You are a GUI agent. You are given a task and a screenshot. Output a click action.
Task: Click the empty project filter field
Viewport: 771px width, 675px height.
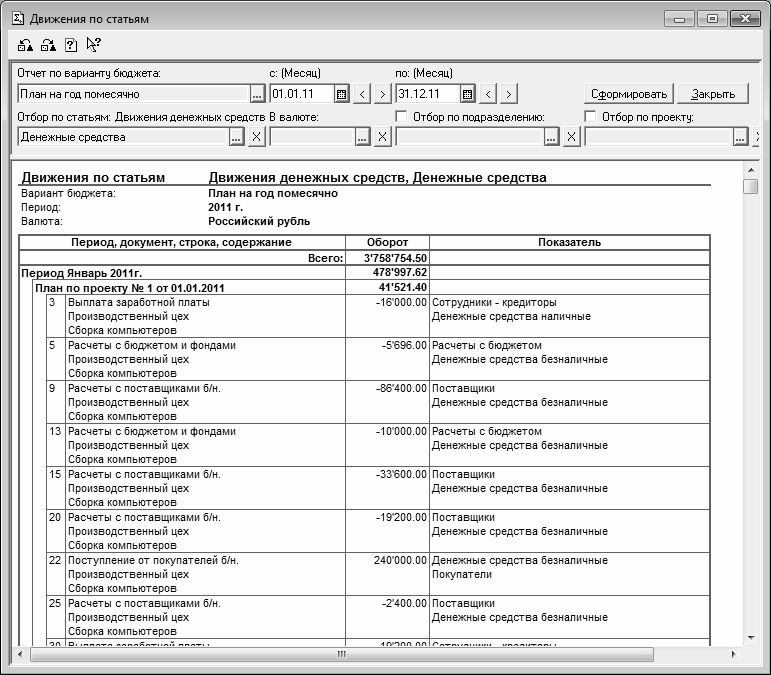[x=659, y=137]
